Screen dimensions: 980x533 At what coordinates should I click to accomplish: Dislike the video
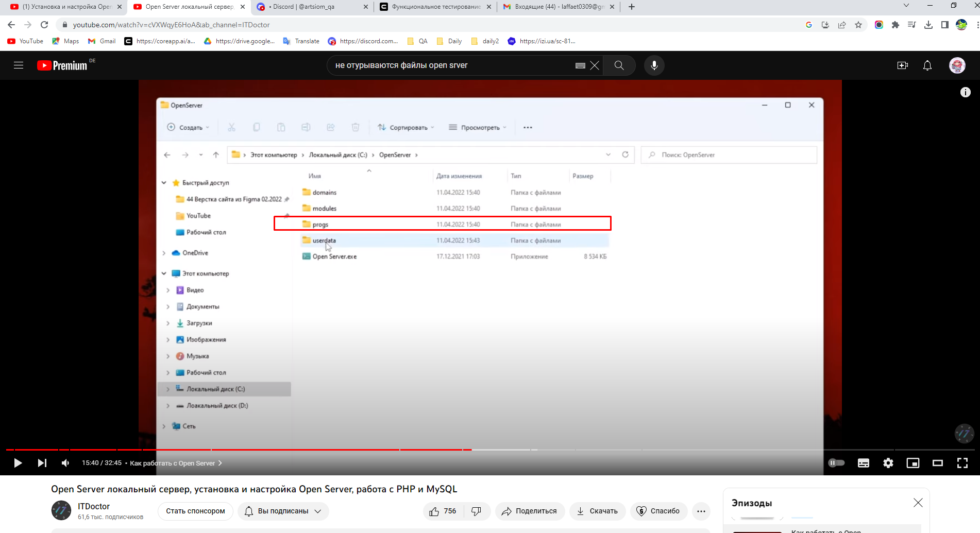coord(477,511)
